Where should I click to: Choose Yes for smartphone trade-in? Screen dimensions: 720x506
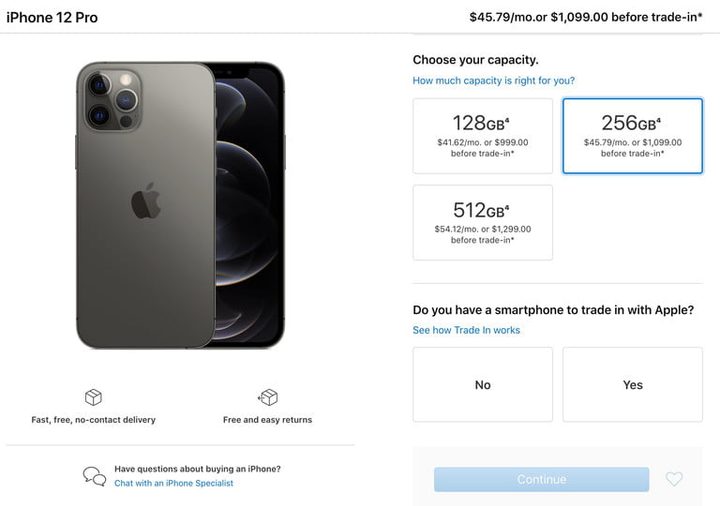tap(632, 385)
